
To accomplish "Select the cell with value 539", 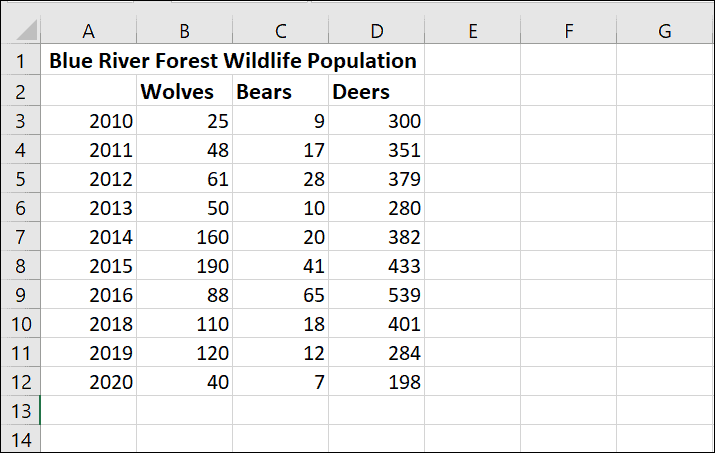I will tap(377, 295).
